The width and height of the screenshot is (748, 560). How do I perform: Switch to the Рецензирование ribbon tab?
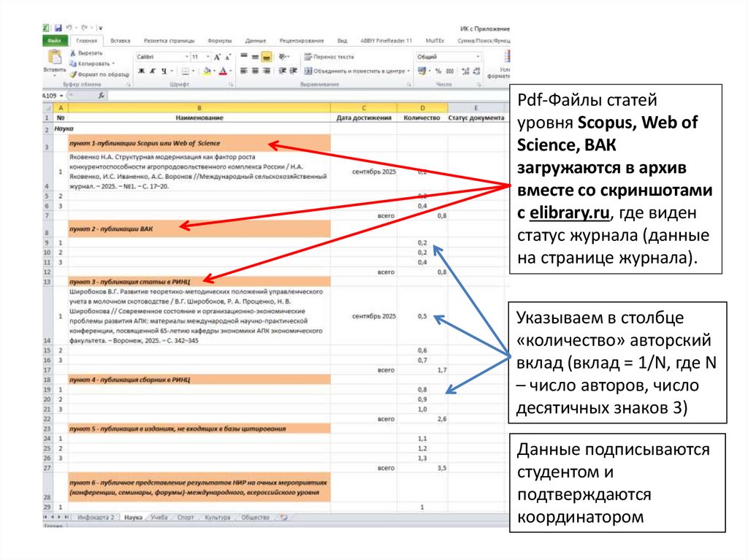tap(302, 41)
